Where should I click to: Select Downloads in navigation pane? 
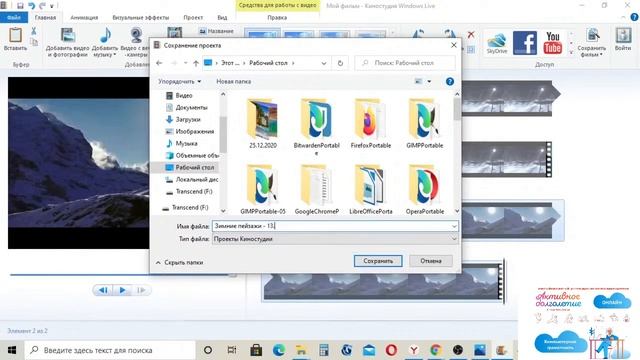(183, 120)
